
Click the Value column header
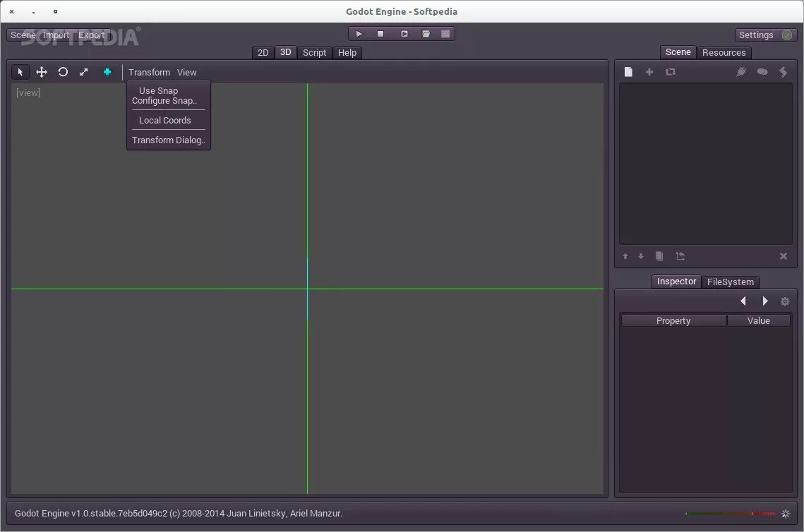pyautogui.click(x=758, y=321)
